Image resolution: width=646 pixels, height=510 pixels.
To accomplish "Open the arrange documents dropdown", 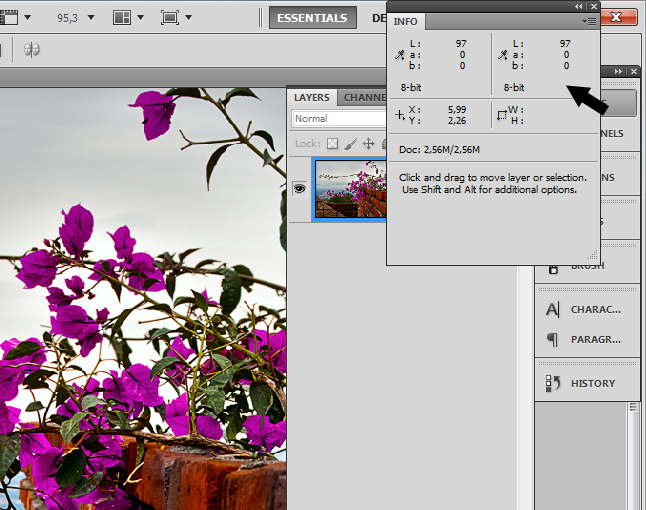I will [x=141, y=18].
